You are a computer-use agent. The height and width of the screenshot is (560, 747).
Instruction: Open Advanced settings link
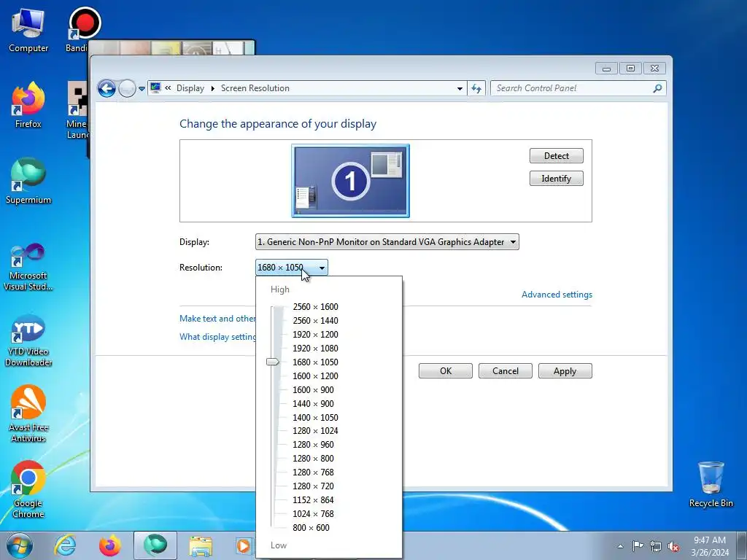[x=557, y=295]
